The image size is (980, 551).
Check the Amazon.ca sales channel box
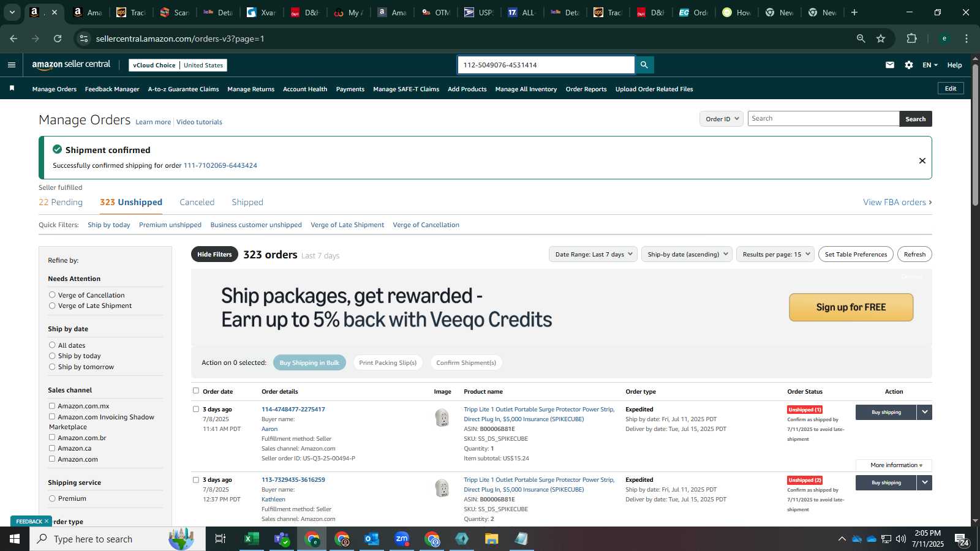(52, 448)
